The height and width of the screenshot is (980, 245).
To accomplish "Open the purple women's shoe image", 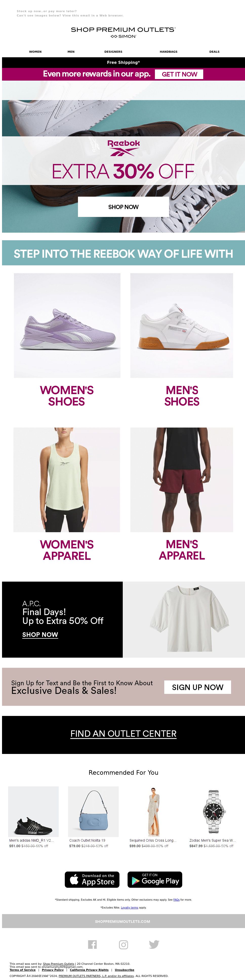I will [67, 325].
